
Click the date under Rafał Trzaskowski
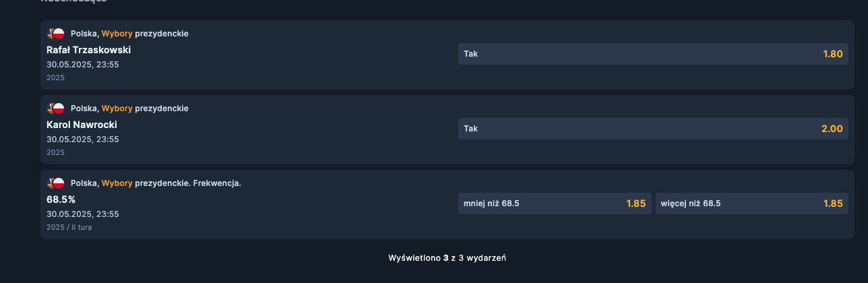82,65
